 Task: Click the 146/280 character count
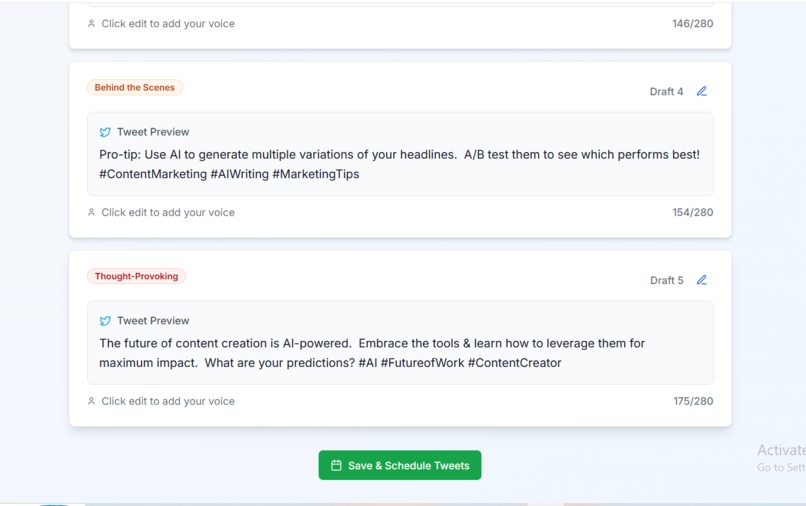[x=692, y=23]
